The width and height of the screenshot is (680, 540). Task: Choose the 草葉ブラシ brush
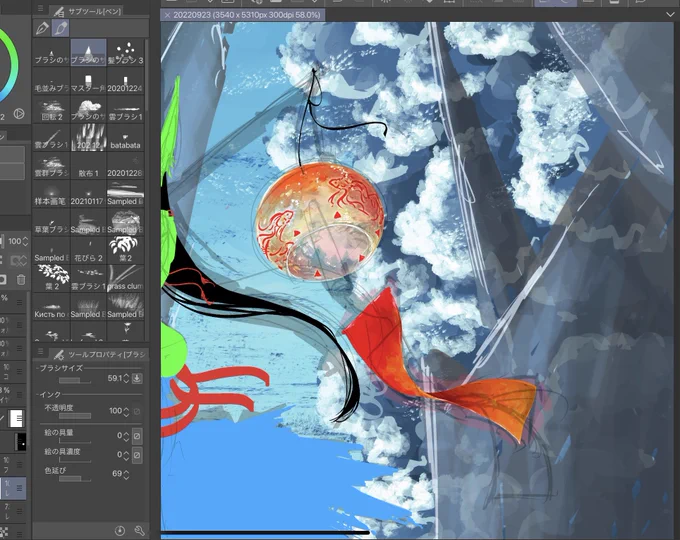click(x=52, y=222)
